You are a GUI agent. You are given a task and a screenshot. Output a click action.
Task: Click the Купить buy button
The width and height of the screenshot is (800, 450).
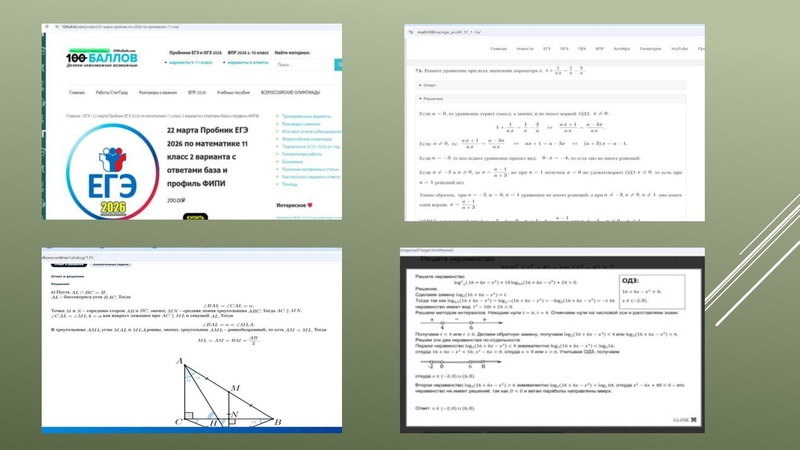point(195,217)
